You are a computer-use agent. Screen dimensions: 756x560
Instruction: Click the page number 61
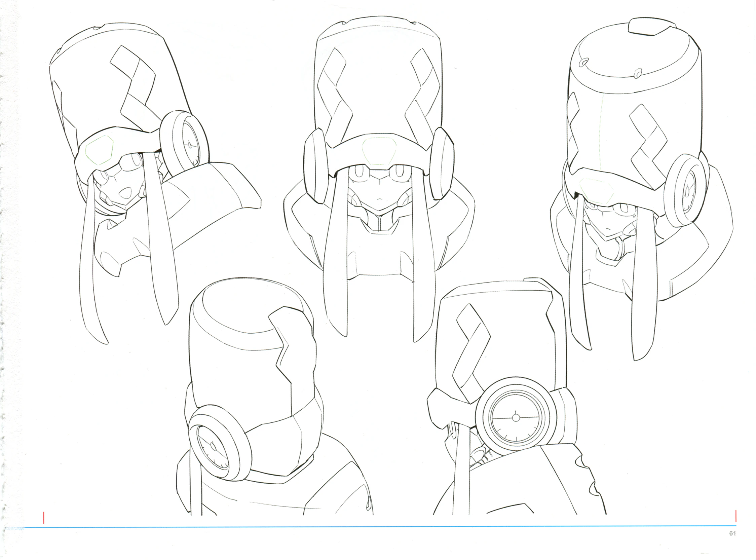(x=732, y=533)
